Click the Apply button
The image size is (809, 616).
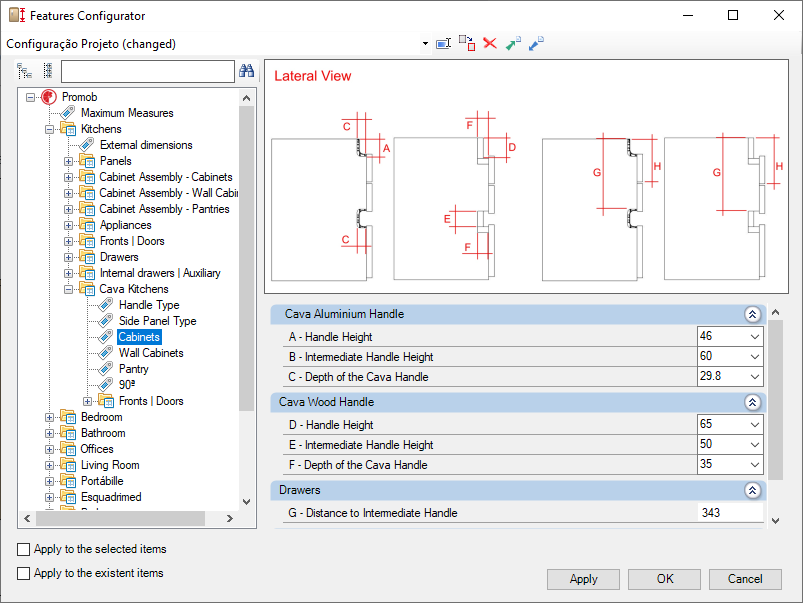point(583,579)
